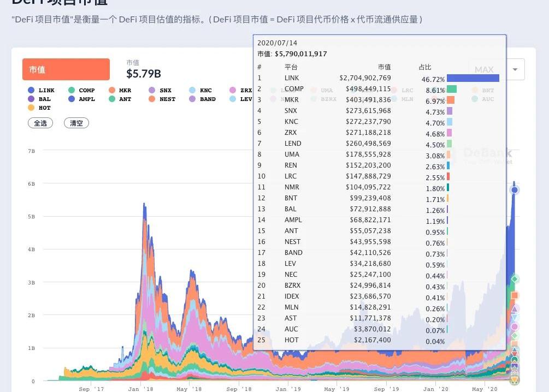Select the 市值 tab
The height and width of the screenshot is (392, 549).
[x=66, y=69]
